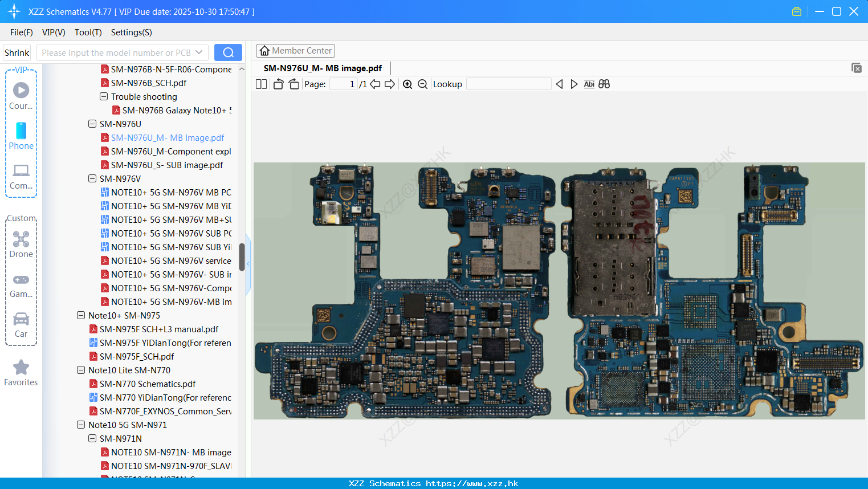Click the binoculars search icon
This screenshot has height=489, width=868.
[x=604, y=84]
